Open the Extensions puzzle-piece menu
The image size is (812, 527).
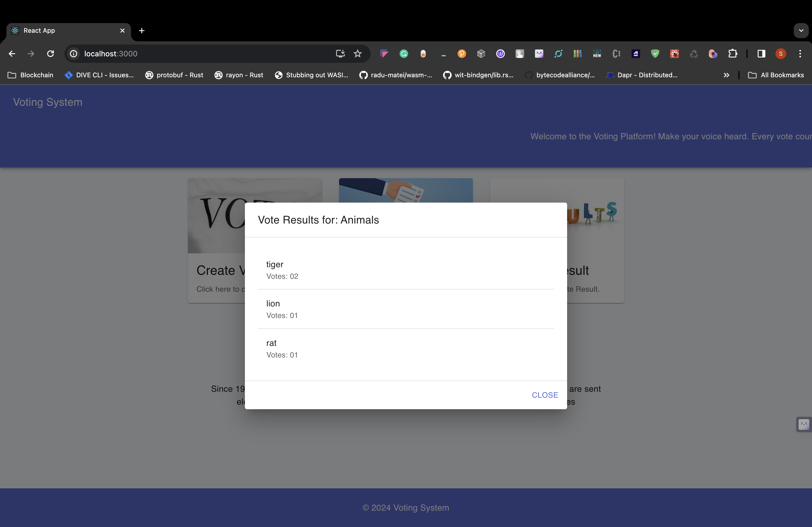732,54
